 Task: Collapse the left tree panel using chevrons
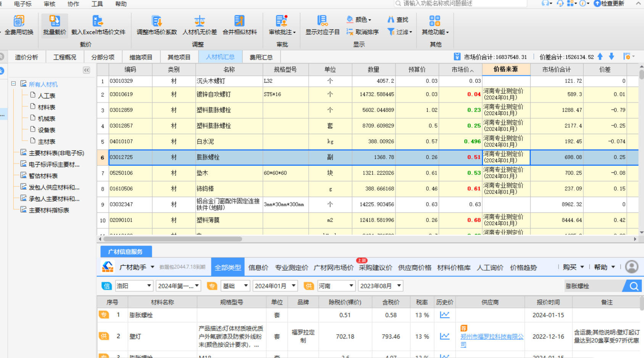point(87,70)
